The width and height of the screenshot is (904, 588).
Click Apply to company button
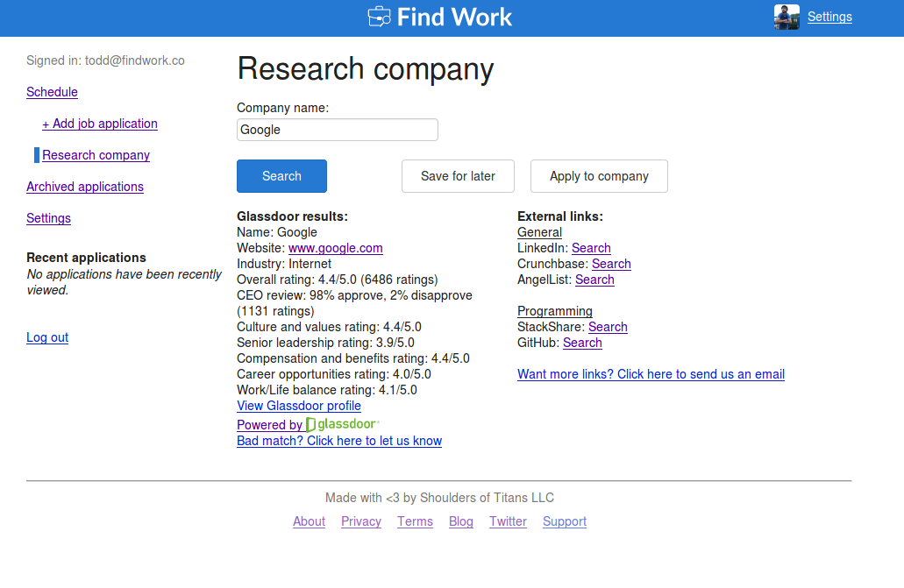[x=599, y=176]
